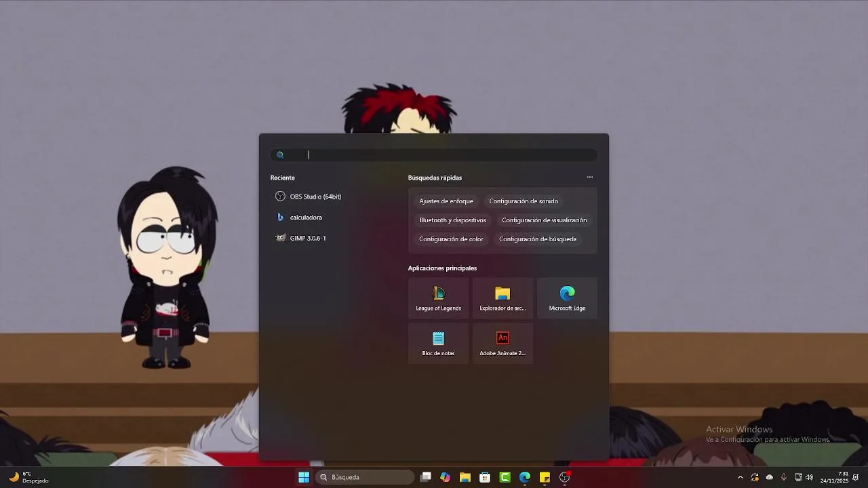This screenshot has height=488, width=868.
Task: Open Configuración de búsqueda chip
Action: pos(538,239)
